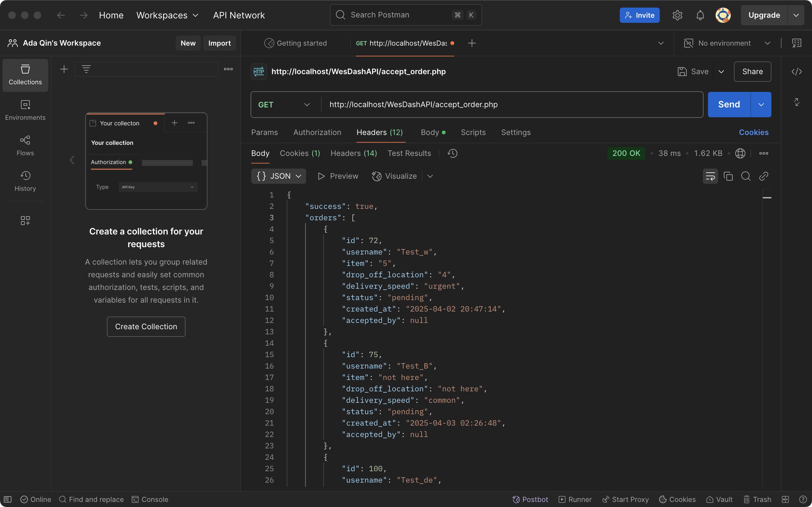
Task: Click Create Collection
Action: 146,326
